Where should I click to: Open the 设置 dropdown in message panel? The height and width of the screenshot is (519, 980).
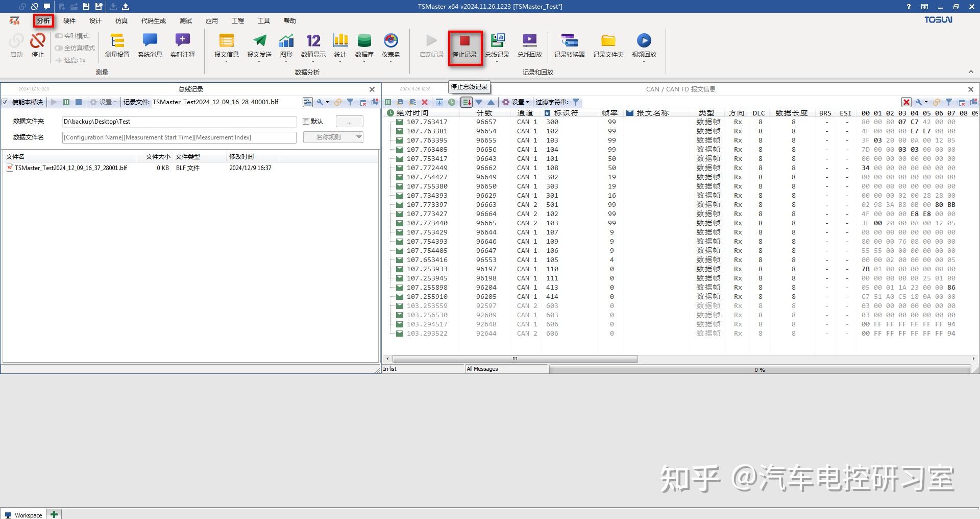(x=517, y=102)
